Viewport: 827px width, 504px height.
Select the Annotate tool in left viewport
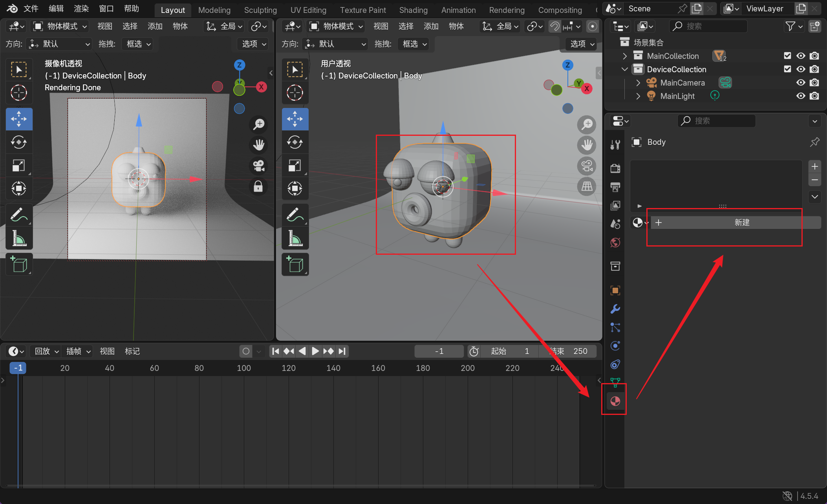pos(19,215)
